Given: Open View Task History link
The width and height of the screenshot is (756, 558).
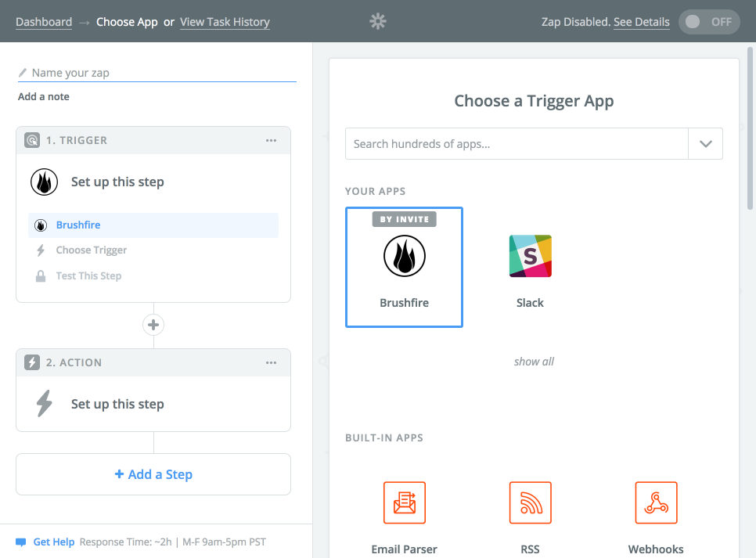Looking at the screenshot, I should (225, 22).
